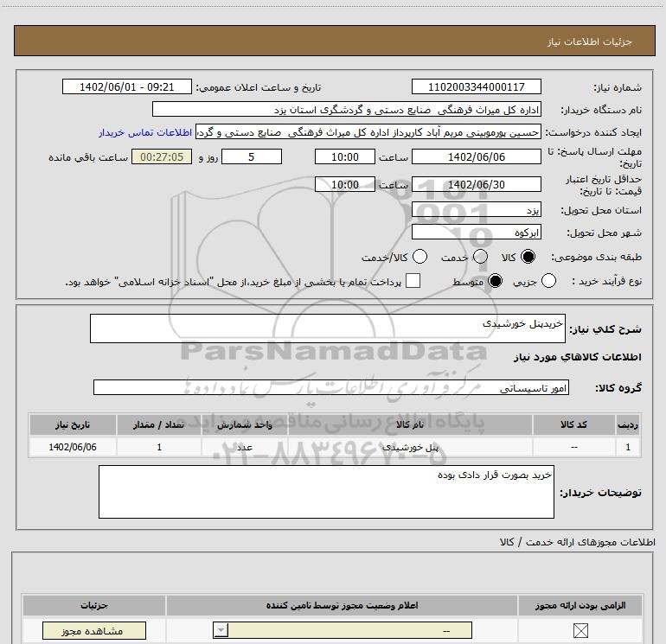The image size is (666, 644).
Task: Click the announcement date field 1402/06/01 - 09:21
Action: click(127, 86)
